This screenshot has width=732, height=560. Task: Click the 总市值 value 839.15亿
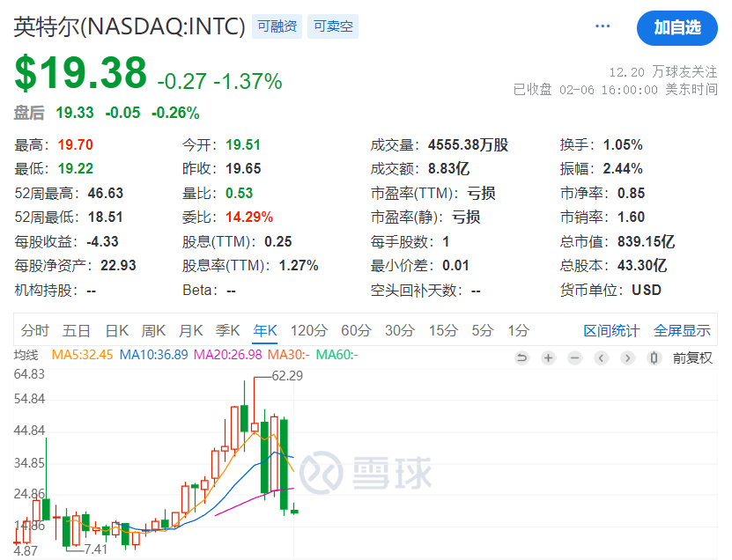646,241
